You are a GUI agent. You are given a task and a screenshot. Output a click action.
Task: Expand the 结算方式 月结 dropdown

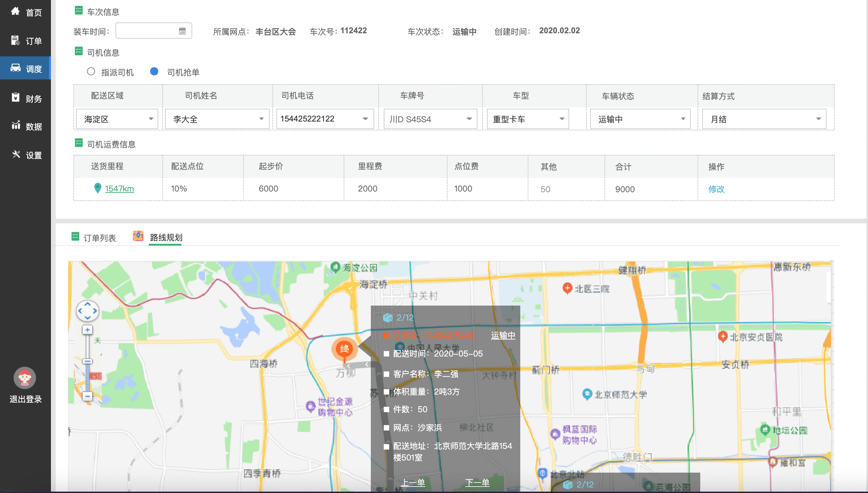(764, 119)
